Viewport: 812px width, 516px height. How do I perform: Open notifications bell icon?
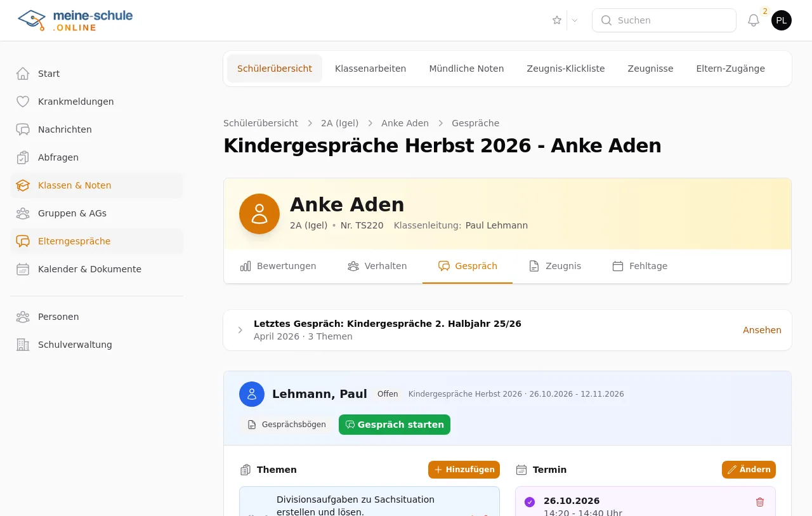coord(754,20)
